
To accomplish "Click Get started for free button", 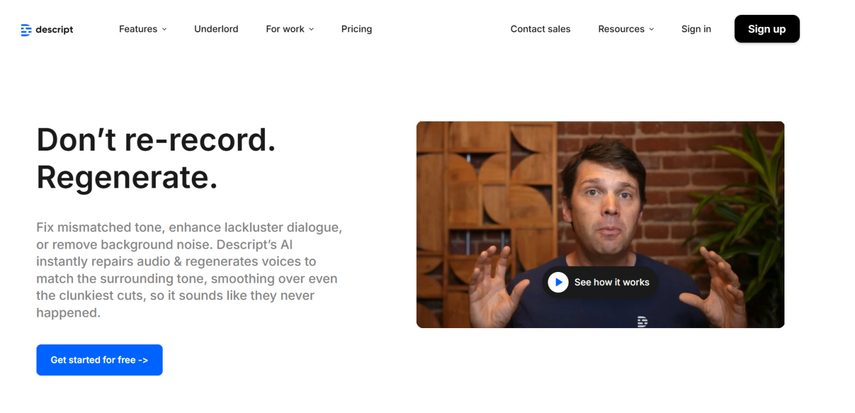I will pyautogui.click(x=99, y=360).
